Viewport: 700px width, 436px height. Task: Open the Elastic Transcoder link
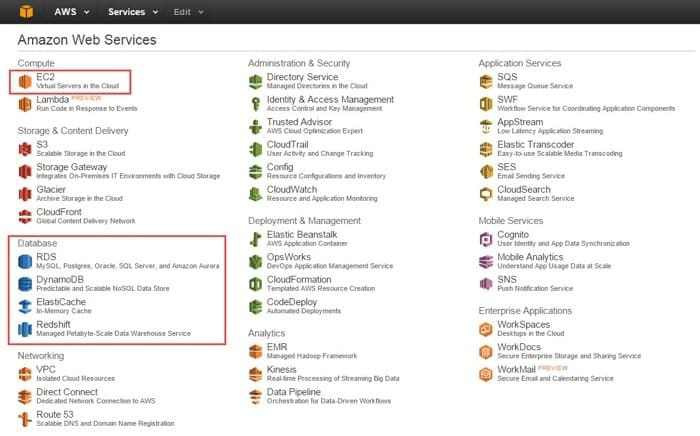[x=536, y=144]
